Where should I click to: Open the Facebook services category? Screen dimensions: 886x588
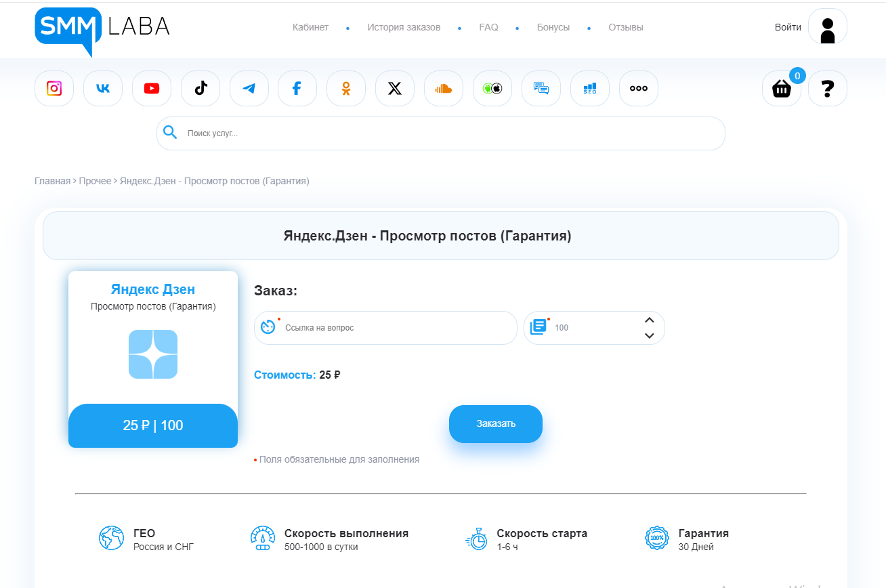(297, 88)
